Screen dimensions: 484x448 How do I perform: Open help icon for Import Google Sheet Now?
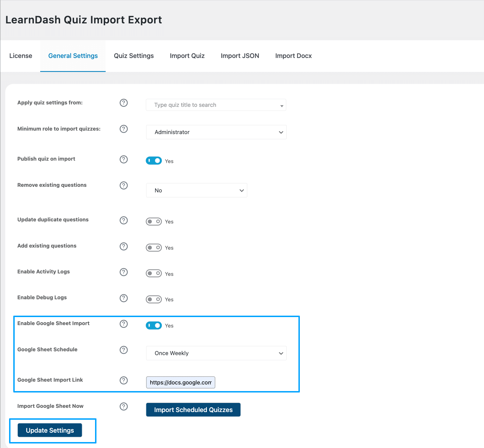tap(124, 406)
